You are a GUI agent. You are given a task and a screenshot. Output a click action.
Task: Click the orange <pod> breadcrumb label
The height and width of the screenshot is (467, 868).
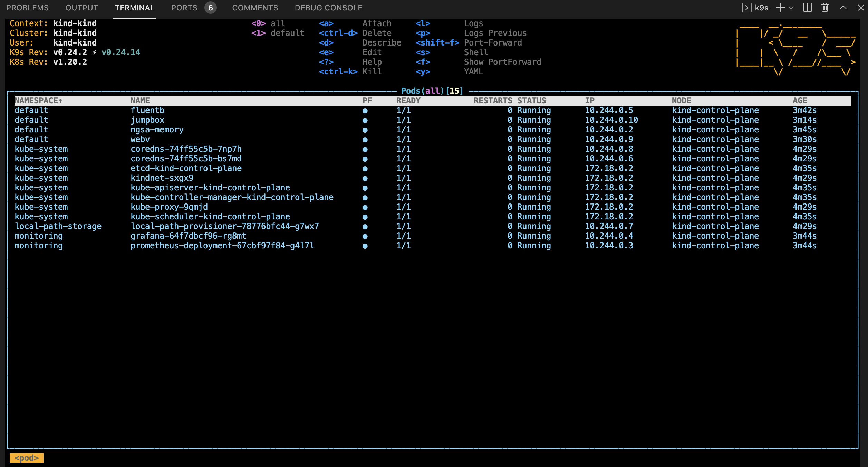(27, 458)
